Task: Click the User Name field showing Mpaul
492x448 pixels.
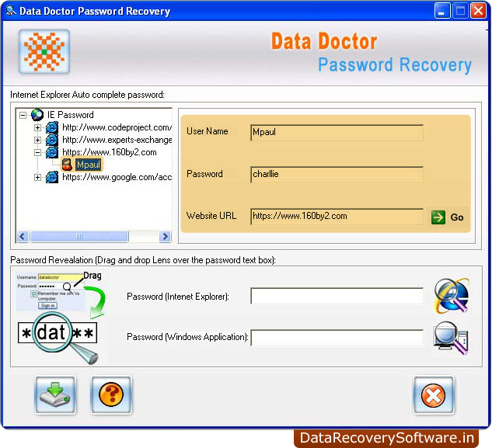Action: tap(337, 132)
